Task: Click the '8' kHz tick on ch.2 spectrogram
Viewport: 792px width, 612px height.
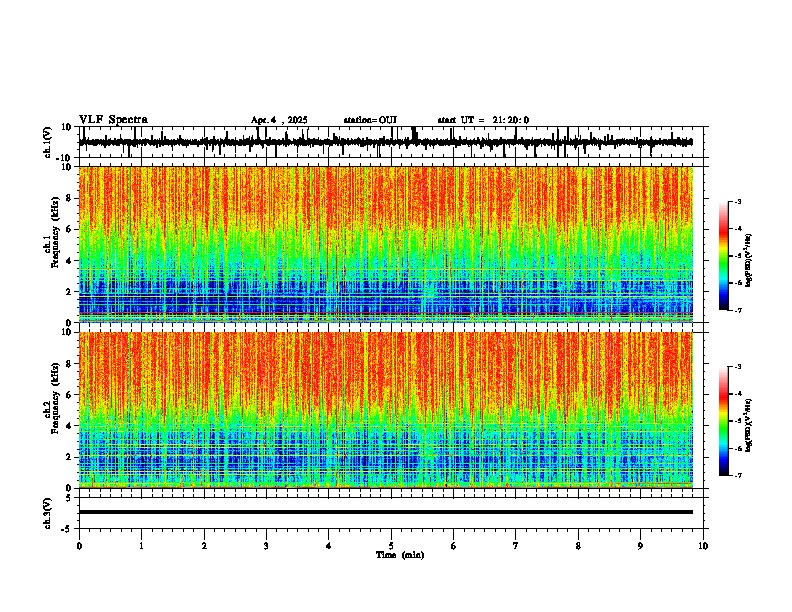Action: point(70,364)
